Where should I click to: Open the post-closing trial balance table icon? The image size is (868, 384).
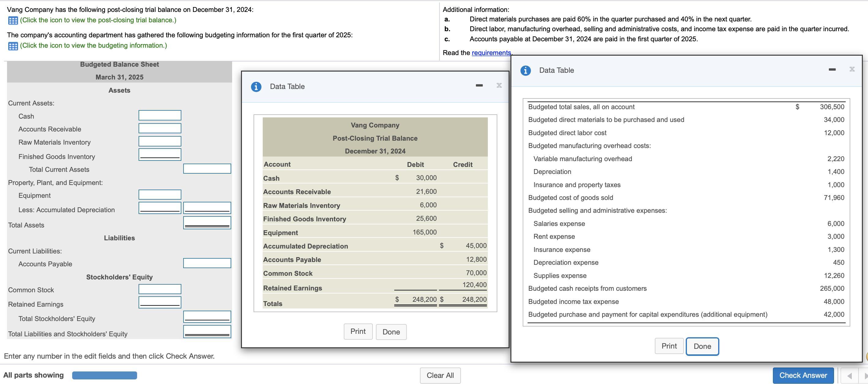coord(13,20)
